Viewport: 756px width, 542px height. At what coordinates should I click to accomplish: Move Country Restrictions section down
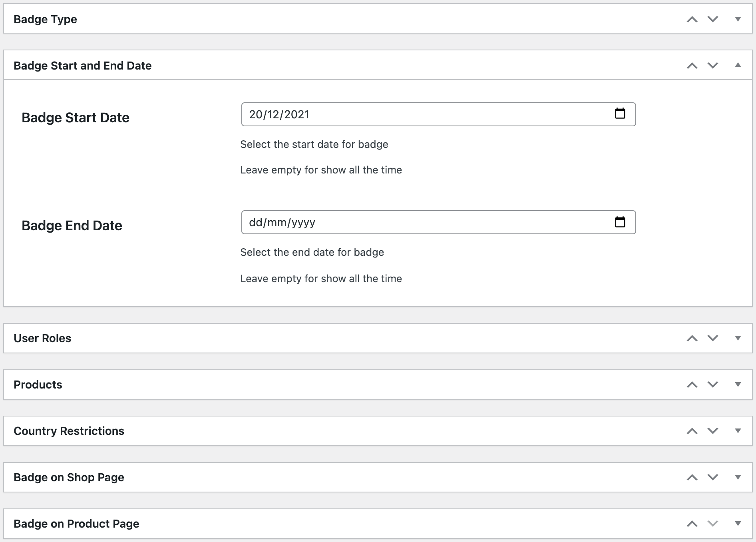(x=712, y=430)
